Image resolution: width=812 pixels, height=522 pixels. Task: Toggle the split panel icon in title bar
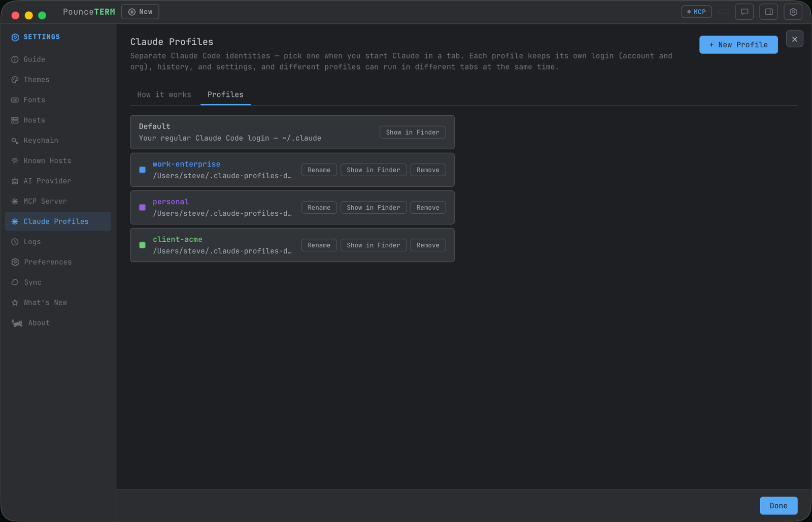pos(769,12)
